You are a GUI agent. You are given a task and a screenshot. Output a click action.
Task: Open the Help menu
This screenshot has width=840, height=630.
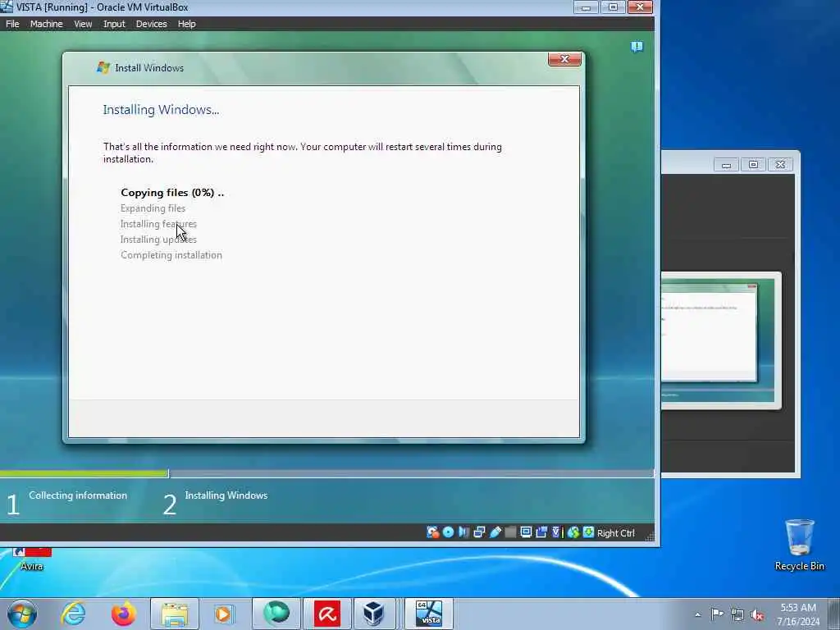click(x=186, y=24)
